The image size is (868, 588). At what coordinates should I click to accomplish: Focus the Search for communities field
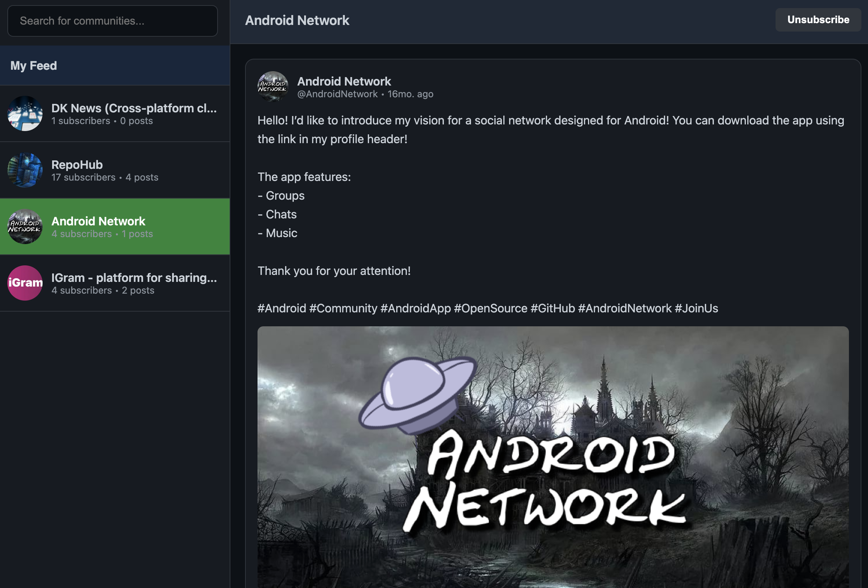pos(112,21)
